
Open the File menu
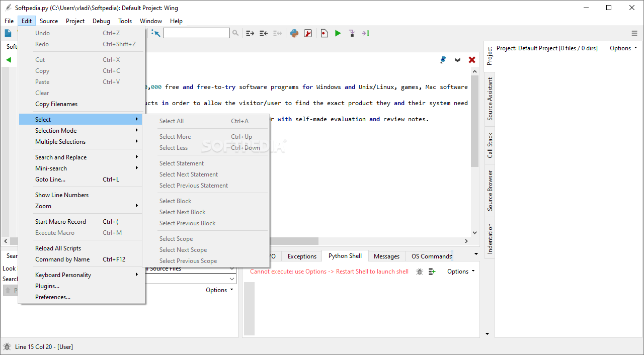tap(9, 21)
